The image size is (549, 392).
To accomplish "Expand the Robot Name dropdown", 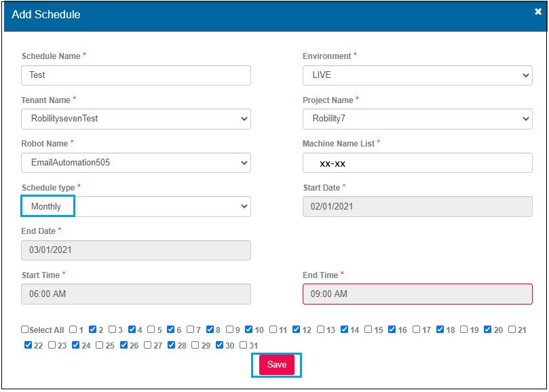I will [x=136, y=163].
